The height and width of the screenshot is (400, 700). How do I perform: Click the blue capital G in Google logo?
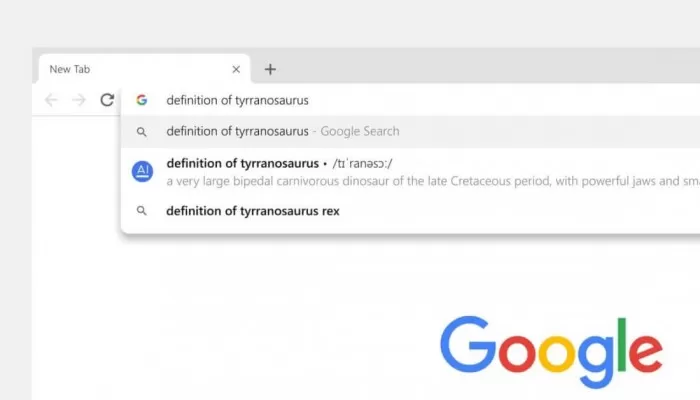point(468,344)
